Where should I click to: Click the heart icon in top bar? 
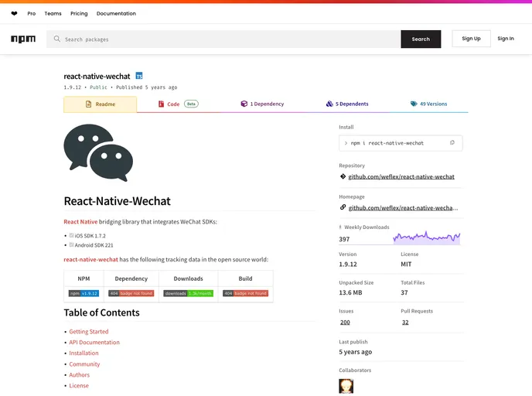(14, 13)
